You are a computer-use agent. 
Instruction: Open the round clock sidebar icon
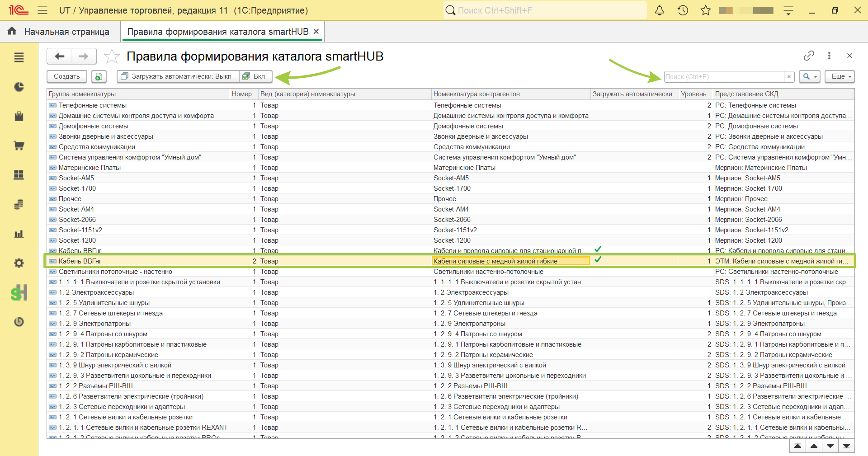[19, 322]
